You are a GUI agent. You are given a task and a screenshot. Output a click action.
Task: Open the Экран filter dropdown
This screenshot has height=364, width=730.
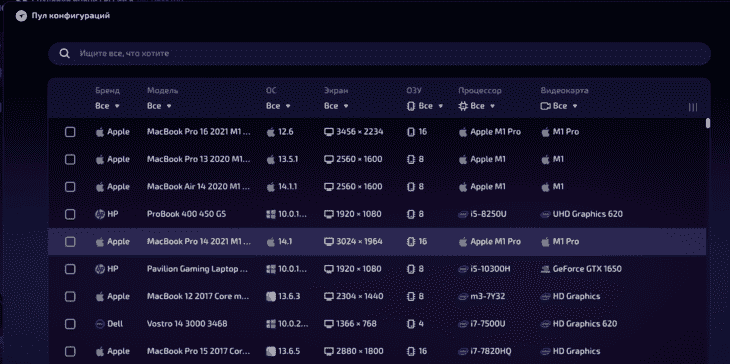point(337,106)
